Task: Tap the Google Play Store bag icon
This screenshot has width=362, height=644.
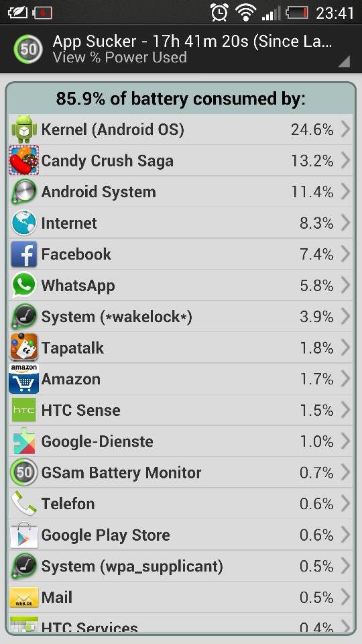Action: (x=24, y=535)
